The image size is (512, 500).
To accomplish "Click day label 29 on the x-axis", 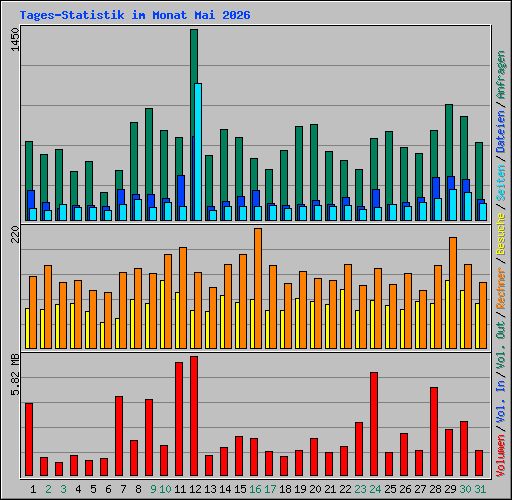I will 450,489.
